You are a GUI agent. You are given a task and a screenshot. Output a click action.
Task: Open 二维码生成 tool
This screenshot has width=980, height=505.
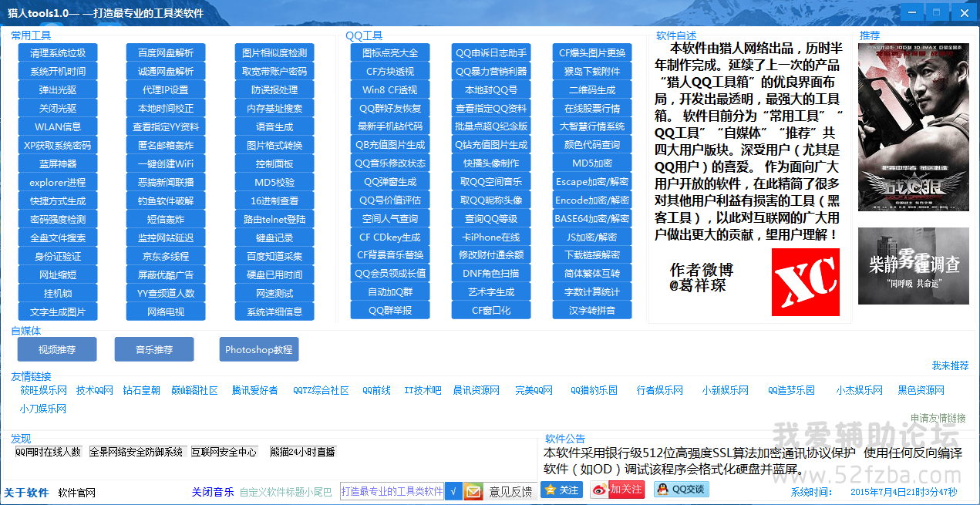[592, 89]
